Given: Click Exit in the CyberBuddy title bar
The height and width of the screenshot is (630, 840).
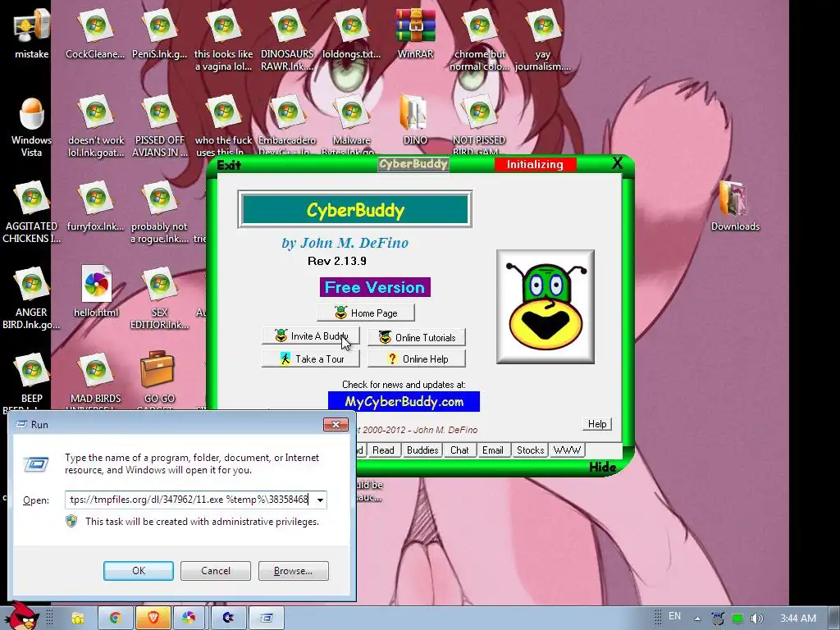Looking at the screenshot, I should (x=230, y=165).
